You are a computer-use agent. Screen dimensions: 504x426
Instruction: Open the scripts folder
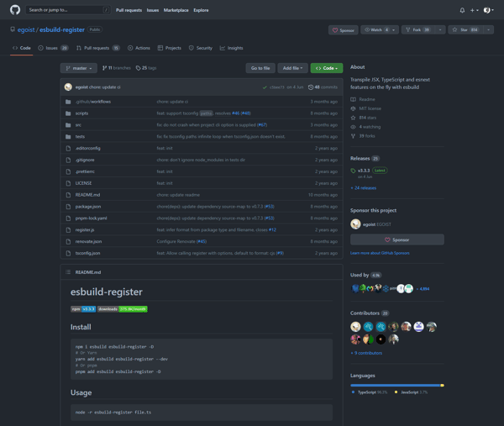pyautogui.click(x=81, y=113)
